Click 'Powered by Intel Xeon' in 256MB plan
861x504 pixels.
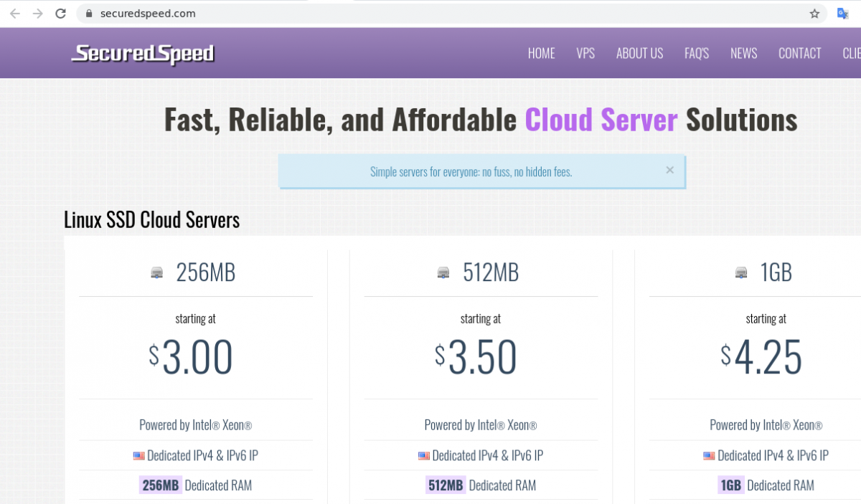(196, 425)
